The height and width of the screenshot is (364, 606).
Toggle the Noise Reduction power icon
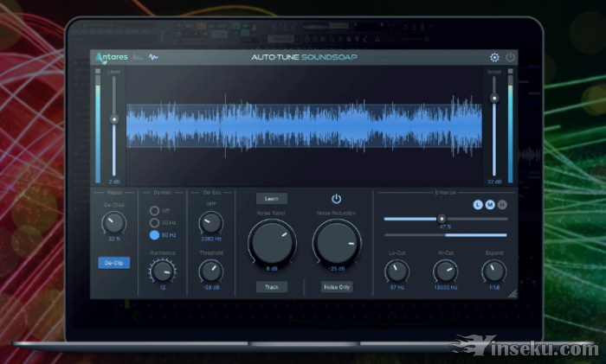[x=336, y=199]
